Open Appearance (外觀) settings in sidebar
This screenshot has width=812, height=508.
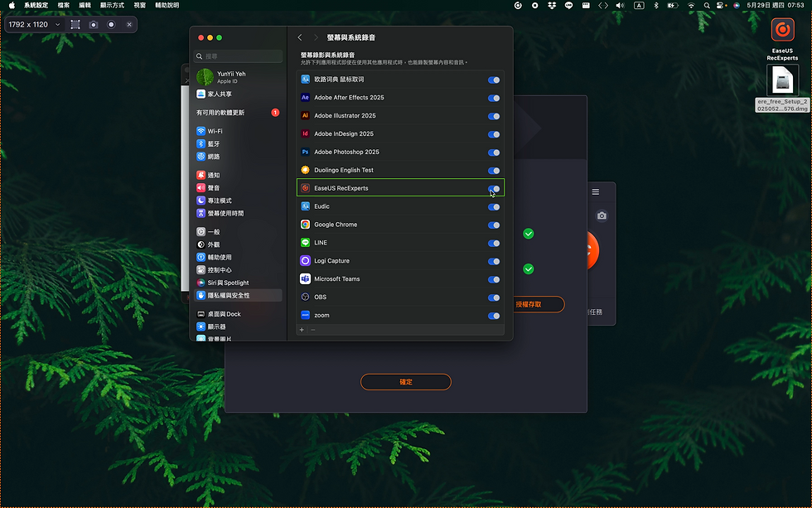[239, 244]
